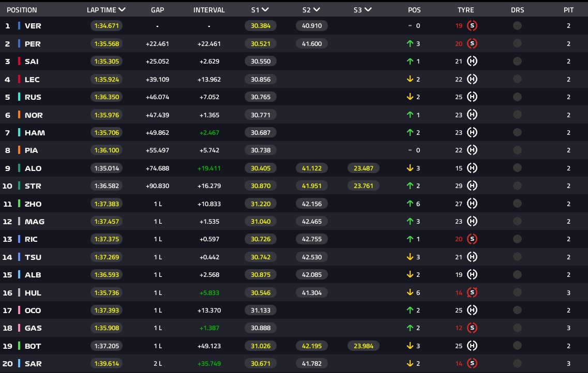Click Stroll's hard tyre icon

[x=472, y=186]
